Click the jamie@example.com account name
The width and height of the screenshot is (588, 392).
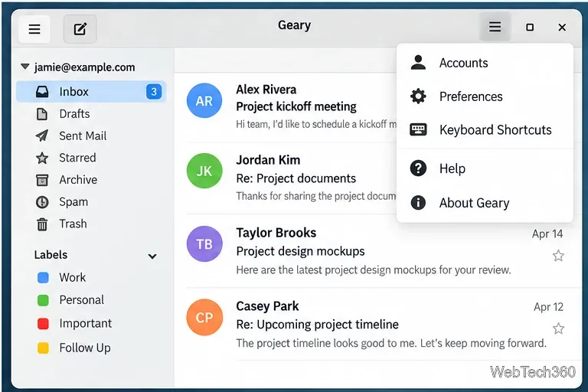click(x=84, y=67)
